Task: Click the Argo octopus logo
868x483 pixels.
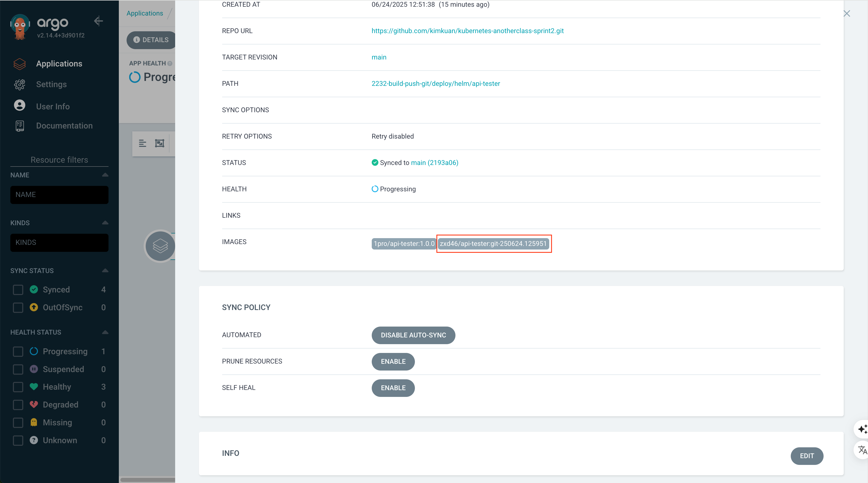Action: pos(20,27)
